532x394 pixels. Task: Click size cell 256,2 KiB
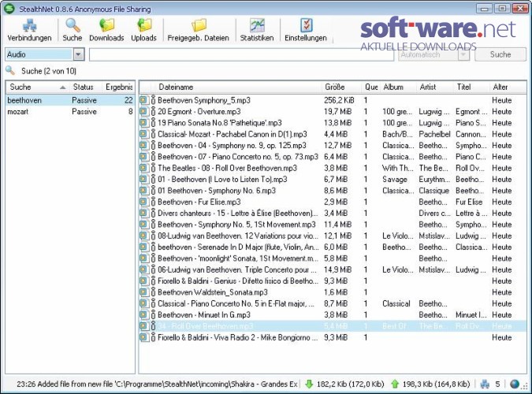click(339, 100)
